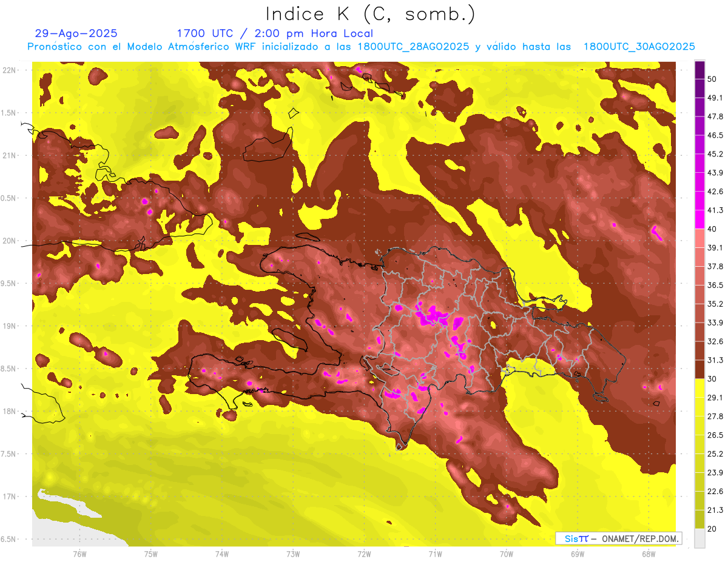
Task: Click the "68W" longitude label
Action: coord(649,554)
